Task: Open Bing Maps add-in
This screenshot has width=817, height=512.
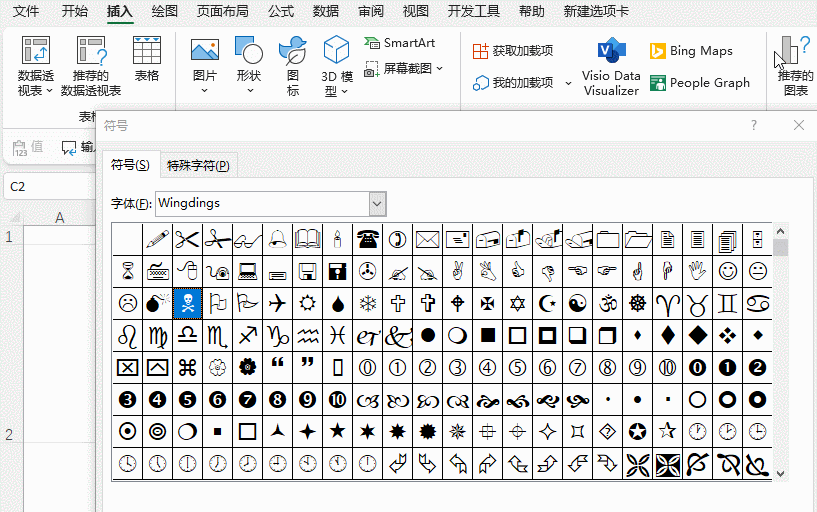Action: (691, 51)
